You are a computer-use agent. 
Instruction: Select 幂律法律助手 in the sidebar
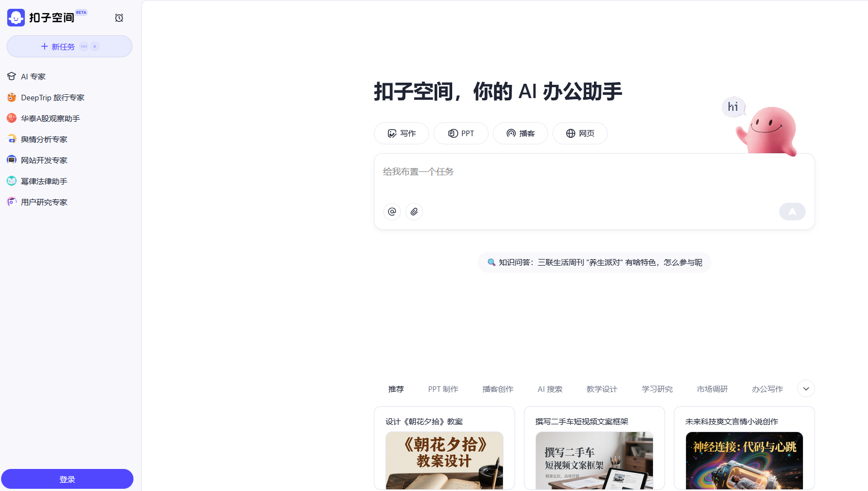[69, 181]
